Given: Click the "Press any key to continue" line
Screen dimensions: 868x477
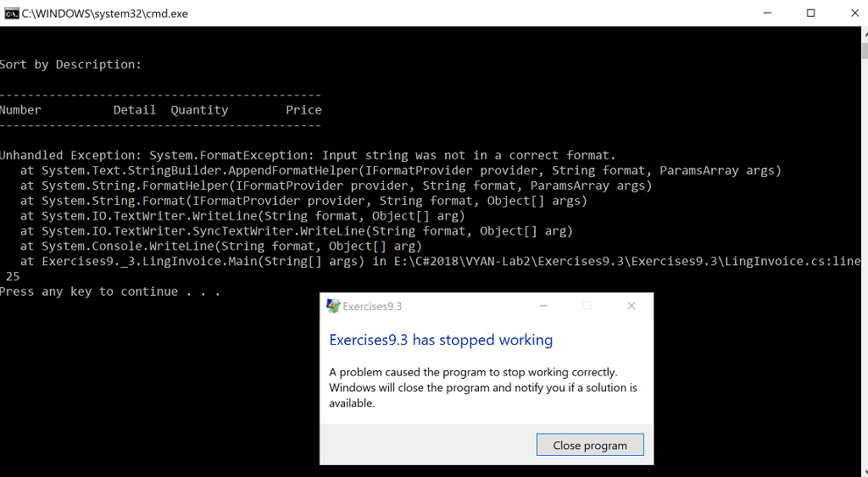Looking at the screenshot, I should [x=110, y=291].
